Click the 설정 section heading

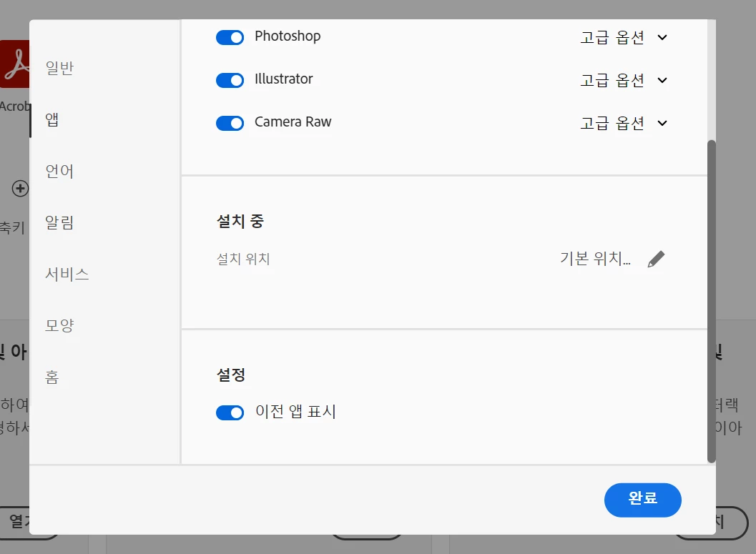click(231, 375)
